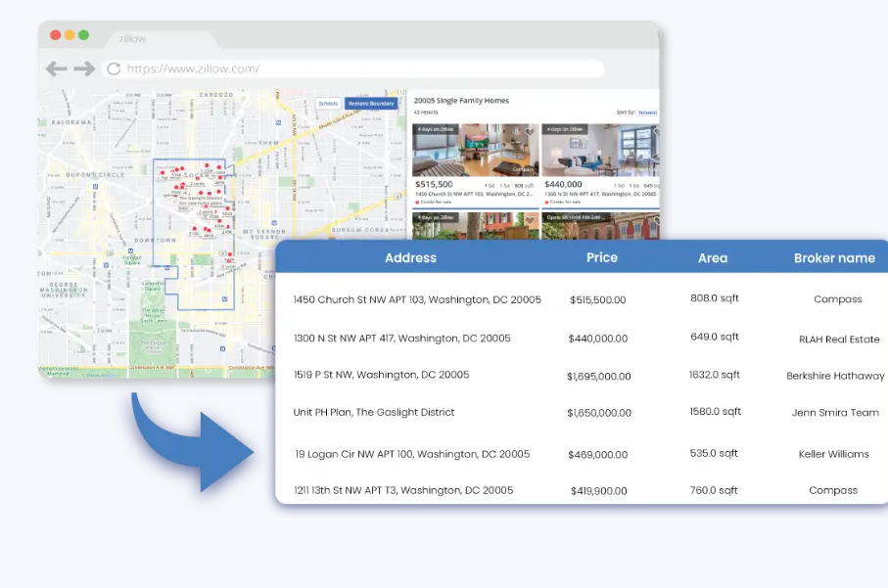Viewport: 888px width, 588px height.
Task: Click the $419,900.00 price cell
Action: point(598,491)
